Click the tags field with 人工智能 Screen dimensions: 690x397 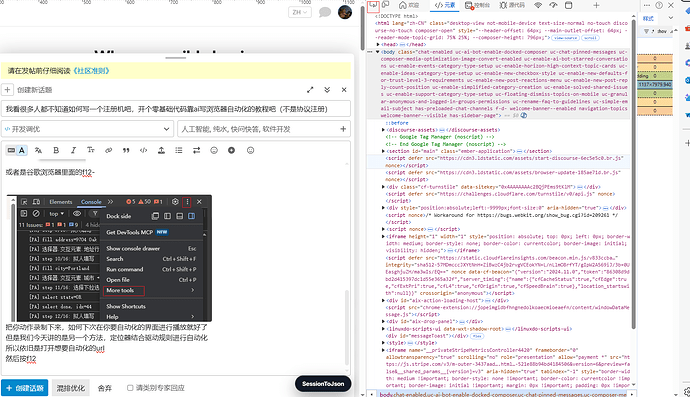point(264,129)
